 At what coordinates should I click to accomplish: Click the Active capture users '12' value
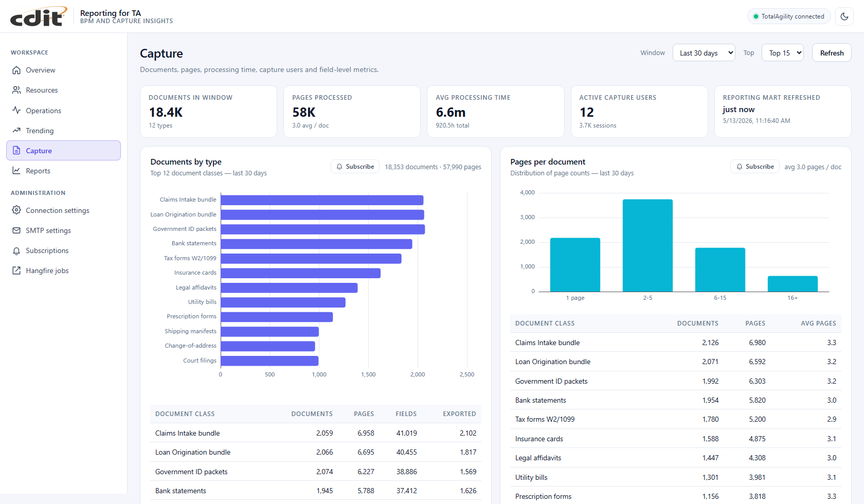586,112
